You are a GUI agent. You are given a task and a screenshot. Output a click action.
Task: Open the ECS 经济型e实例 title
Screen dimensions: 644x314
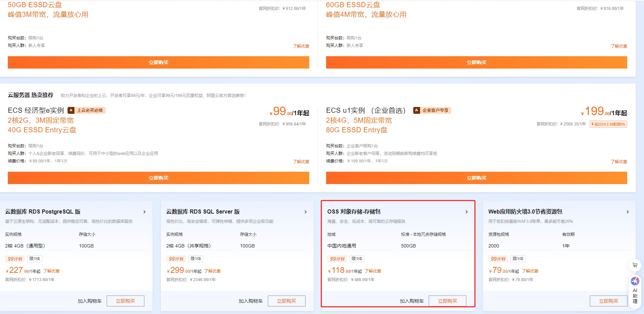click(36, 110)
